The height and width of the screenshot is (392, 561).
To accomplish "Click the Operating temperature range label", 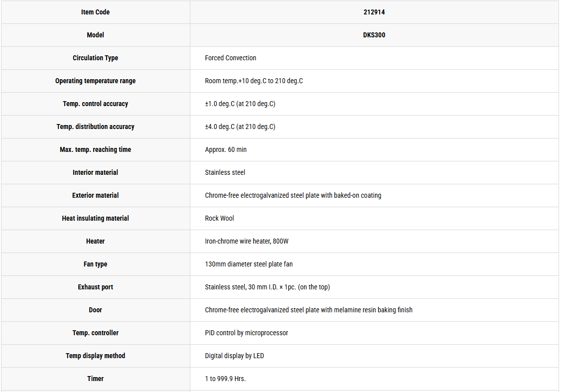I will click(x=96, y=81).
